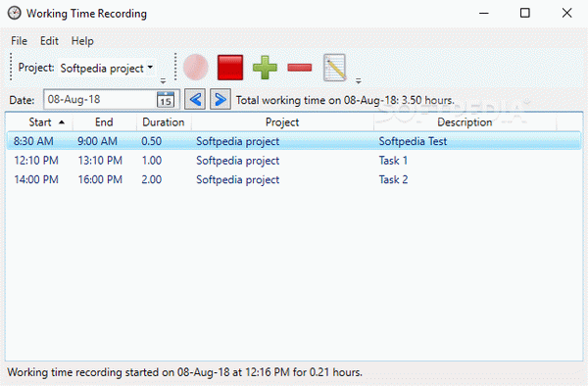588x386 pixels.
Task: Remove entry with the red minus icon
Action: tap(300, 68)
